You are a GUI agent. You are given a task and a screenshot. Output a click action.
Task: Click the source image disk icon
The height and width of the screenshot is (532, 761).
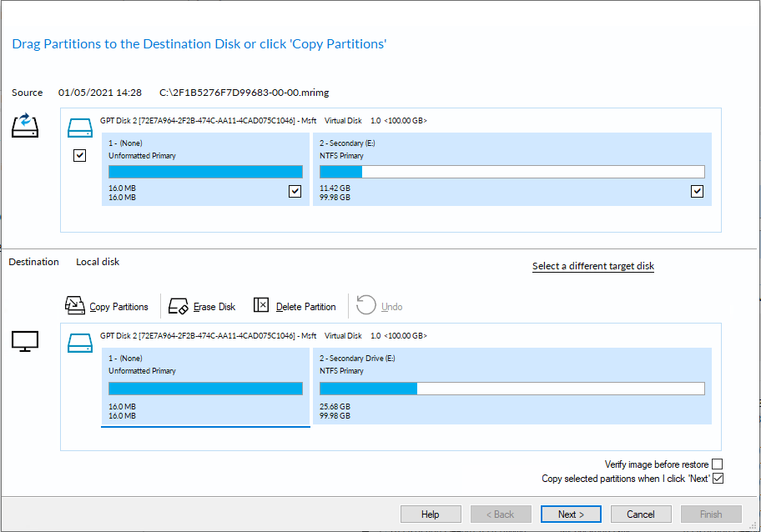[x=24, y=127]
